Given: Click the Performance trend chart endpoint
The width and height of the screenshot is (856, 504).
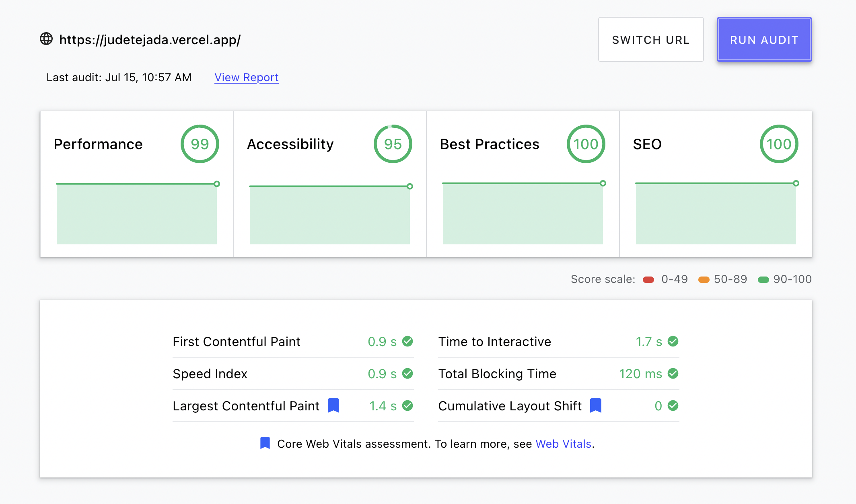Looking at the screenshot, I should click(x=216, y=184).
